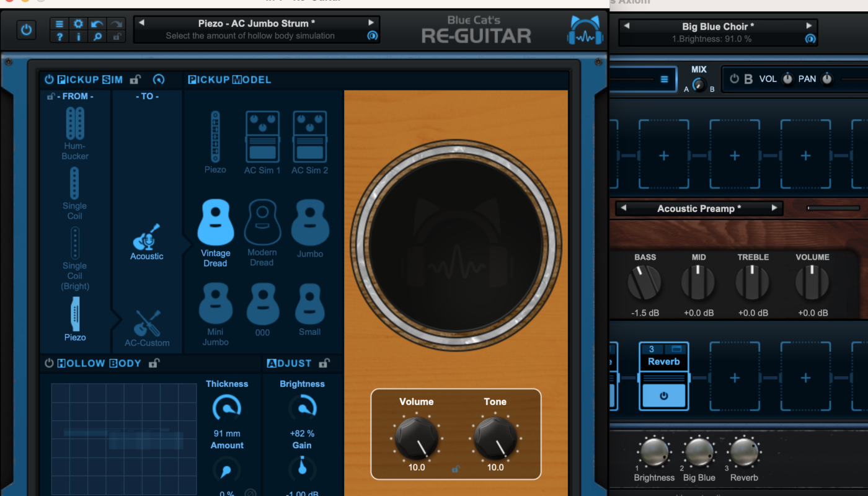
Task: Select the Modern Dread guitar model
Action: click(262, 233)
